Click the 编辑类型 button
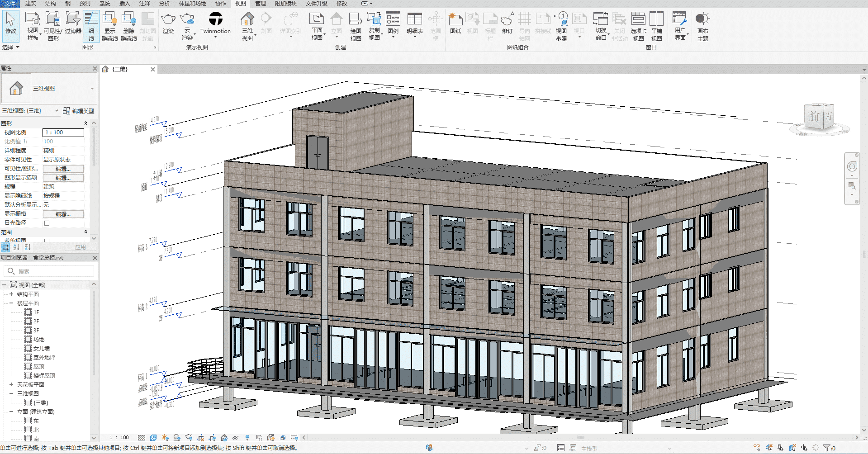The image size is (868, 454). click(x=79, y=111)
